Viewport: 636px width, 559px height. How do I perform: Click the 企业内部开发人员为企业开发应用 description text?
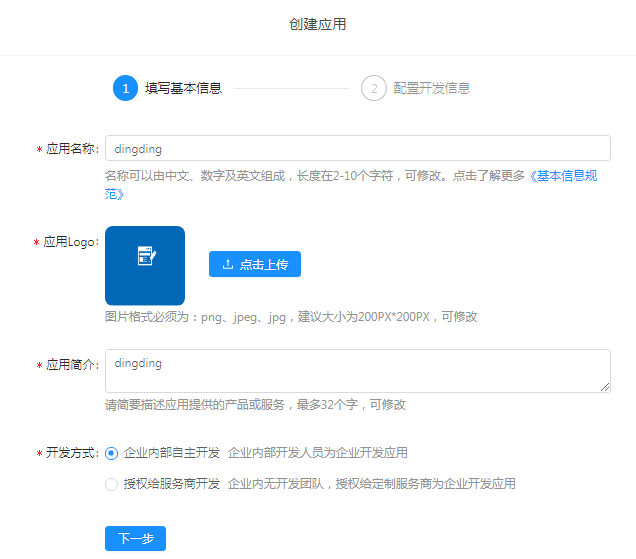[318, 453]
